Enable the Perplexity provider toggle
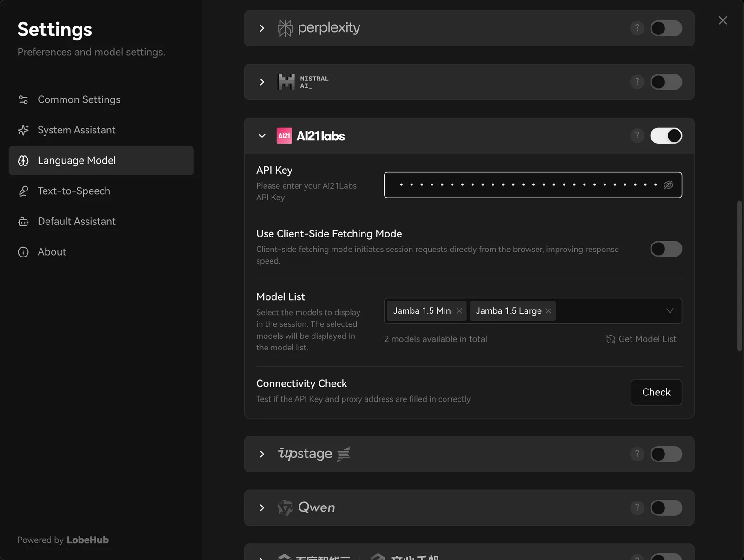The image size is (744, 560). (x=666, y=28)
